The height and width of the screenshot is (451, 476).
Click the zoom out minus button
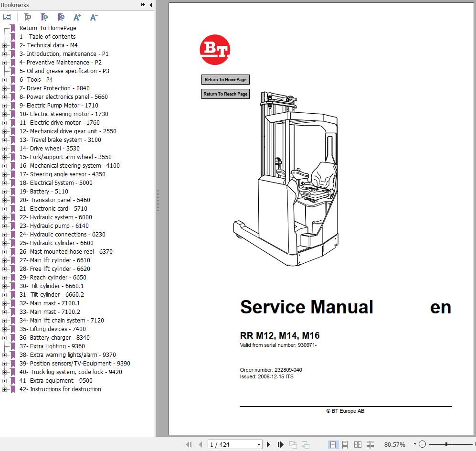click(422, 444)
